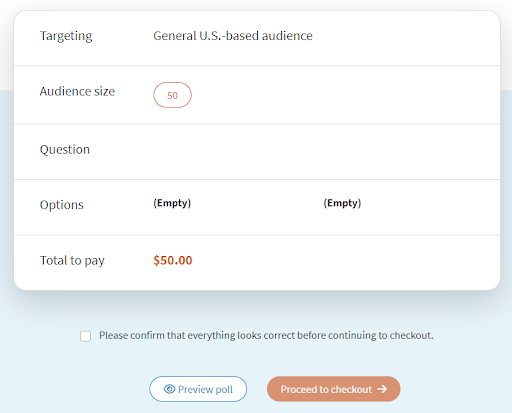Click the 50 audience size badge

tap(172, 95)
